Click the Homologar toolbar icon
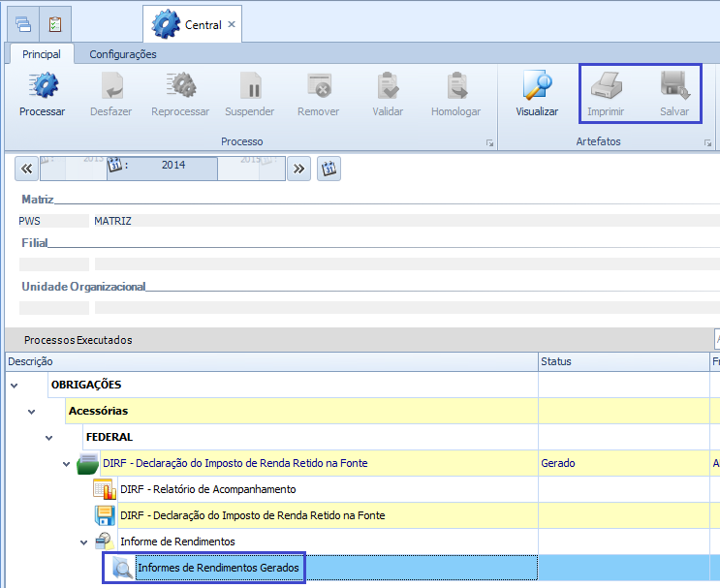This screenshot has width=720, height=588. click(x=455, y=87)
